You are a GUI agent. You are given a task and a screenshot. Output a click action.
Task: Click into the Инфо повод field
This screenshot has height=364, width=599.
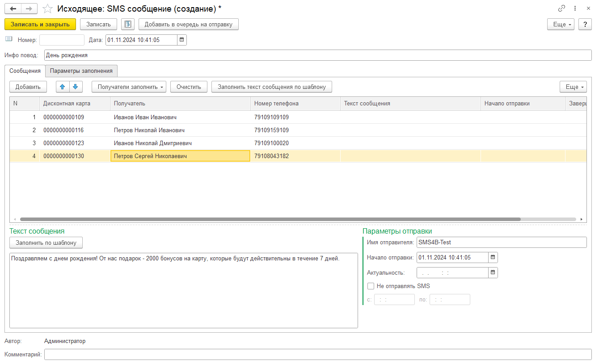(318, 55)
